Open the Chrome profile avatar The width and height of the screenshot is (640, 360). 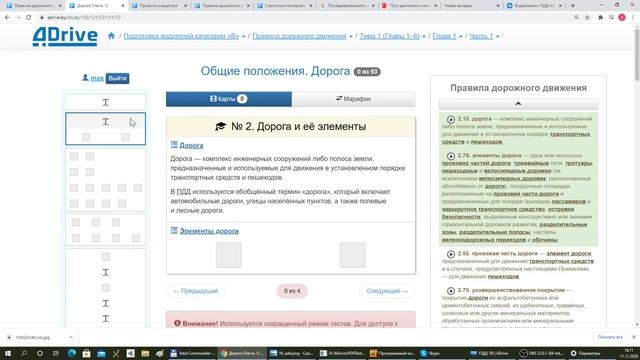tap(622, 17)
